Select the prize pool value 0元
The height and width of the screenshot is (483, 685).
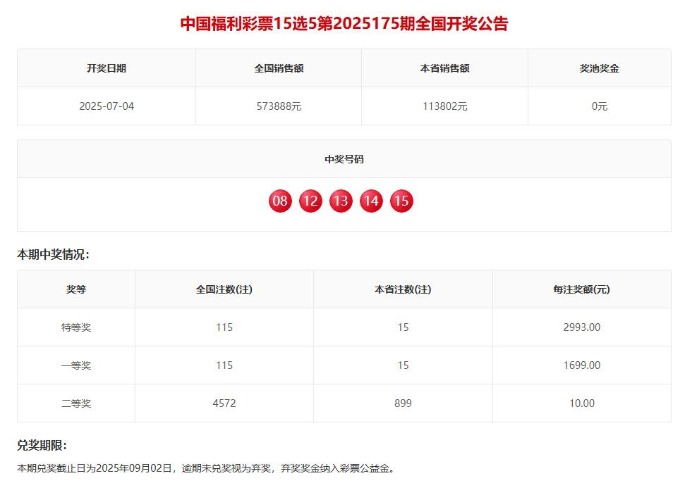coord(599,106)
